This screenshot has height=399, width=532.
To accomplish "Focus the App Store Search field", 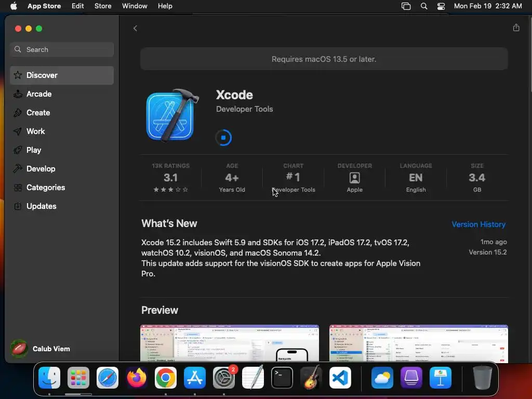I will 62,49.
